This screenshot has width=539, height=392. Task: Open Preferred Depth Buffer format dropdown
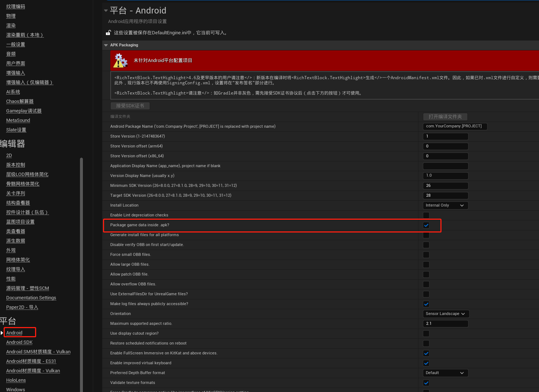coord(446,373)
